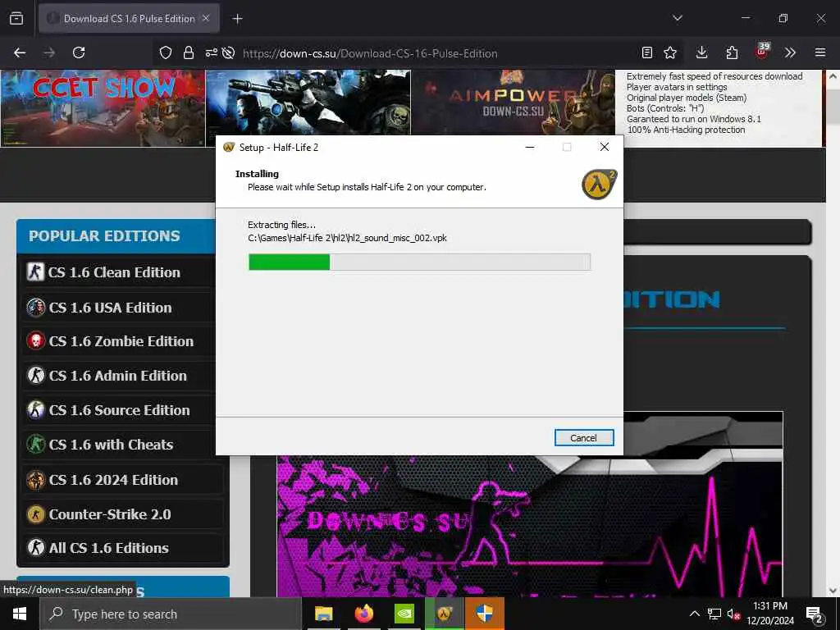Select the UAC shield taskbar icon
The height and width of the screenshot is (630, 840).
[x=484, y=614]
